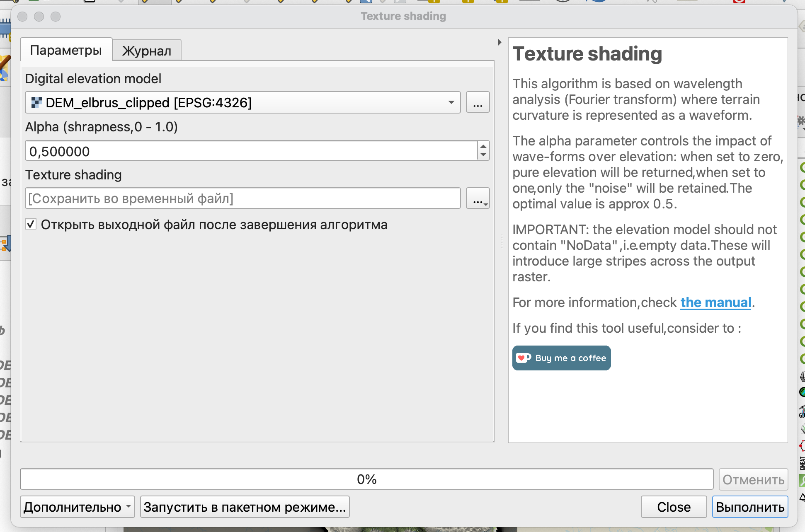
Task: Click the splitter handle beside the help panel
Action: (502, 240)
